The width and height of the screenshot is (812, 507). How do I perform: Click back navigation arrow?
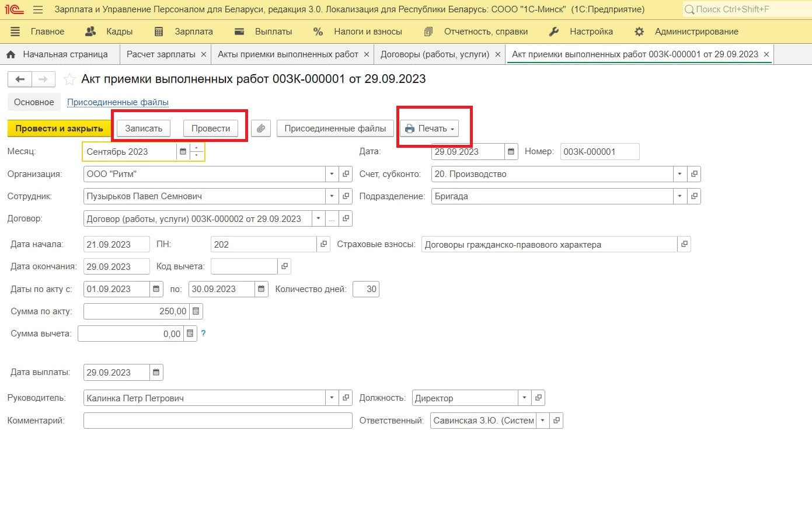[20, 79]
